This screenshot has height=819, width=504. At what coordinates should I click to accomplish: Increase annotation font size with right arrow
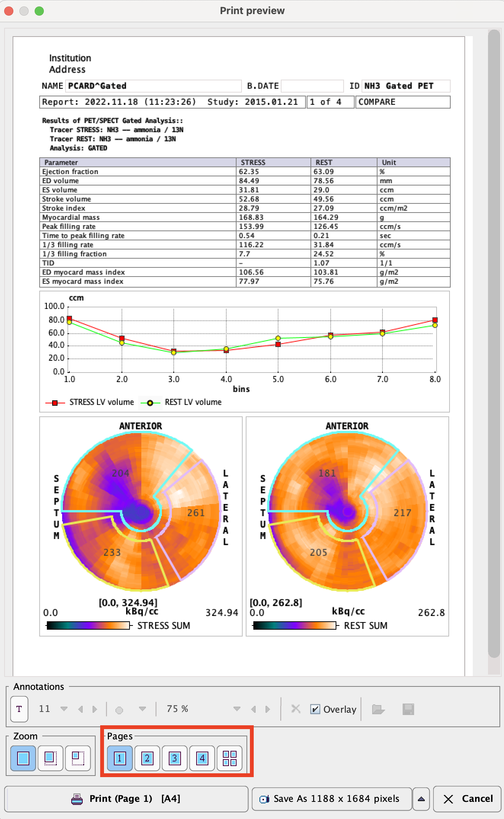click(x=94, y=709)
